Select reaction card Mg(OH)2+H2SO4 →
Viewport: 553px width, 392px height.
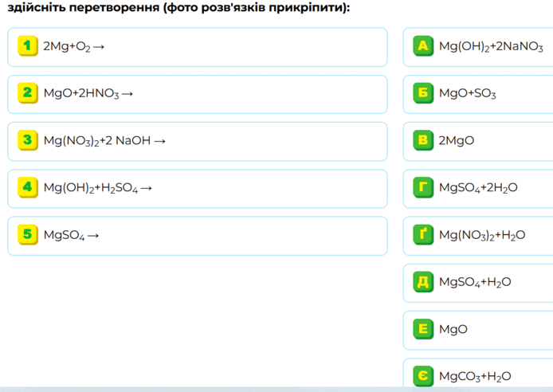(x=198, y=189)
